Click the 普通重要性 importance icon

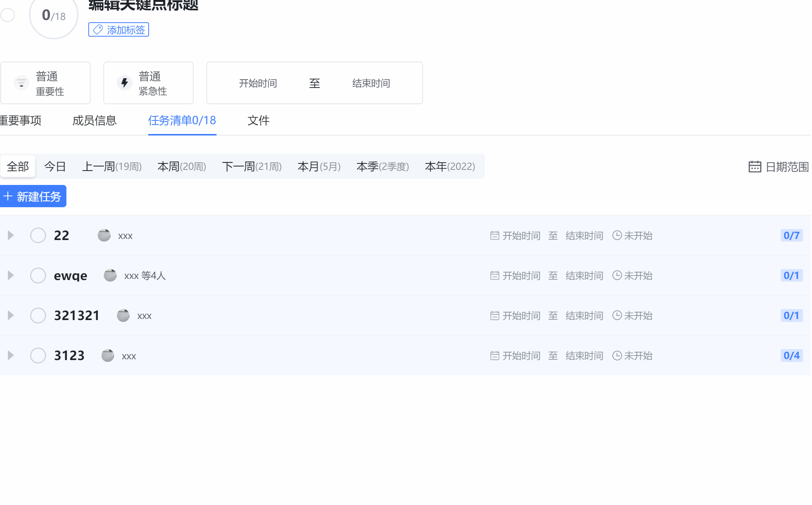(21, 83)
